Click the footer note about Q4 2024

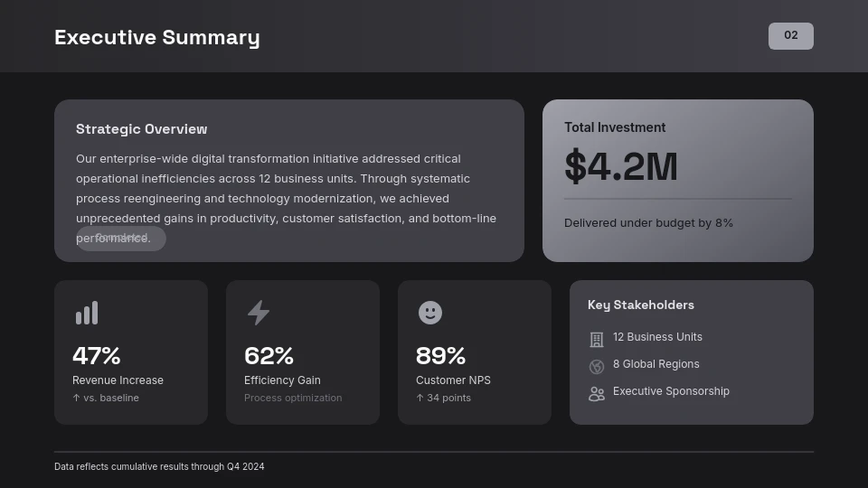[x=159, y=466]
